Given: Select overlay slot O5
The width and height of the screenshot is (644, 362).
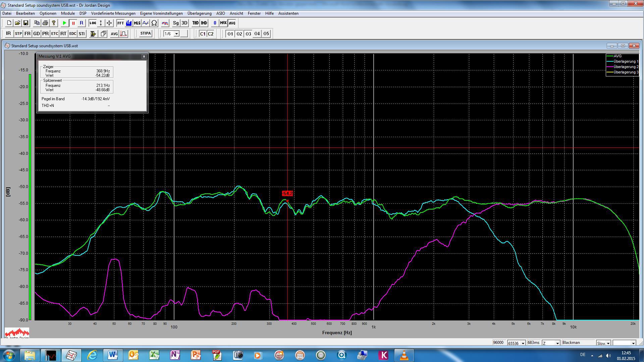Looking at the screenshot, I should [x=266, y=34].
